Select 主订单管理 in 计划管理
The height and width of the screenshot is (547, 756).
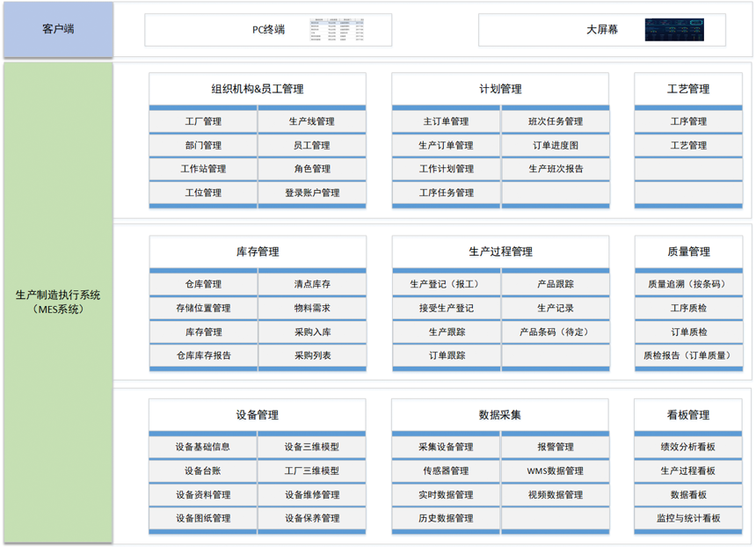coord(444,120)
